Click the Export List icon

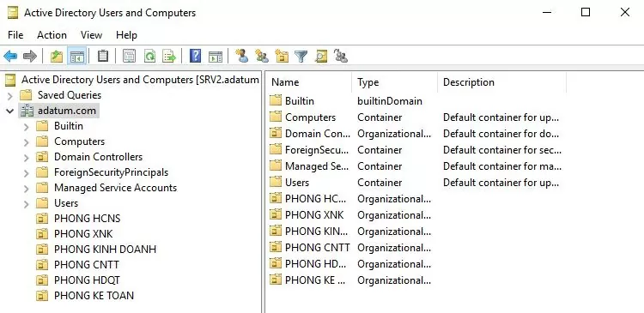(169, 56)
